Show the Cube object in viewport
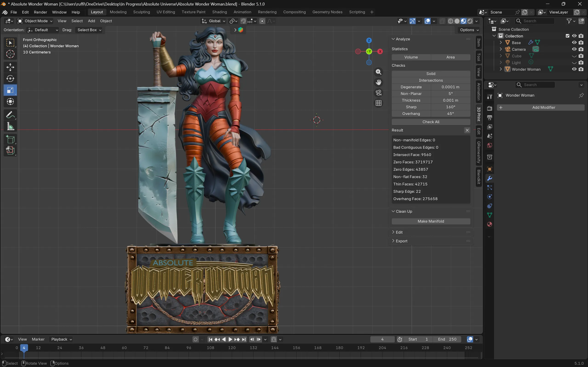The width and height of the screenshot is (588, 367). 574,56
